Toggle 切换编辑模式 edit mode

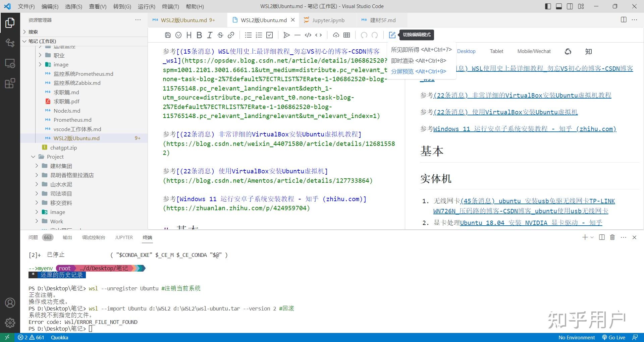pos(392,35)
